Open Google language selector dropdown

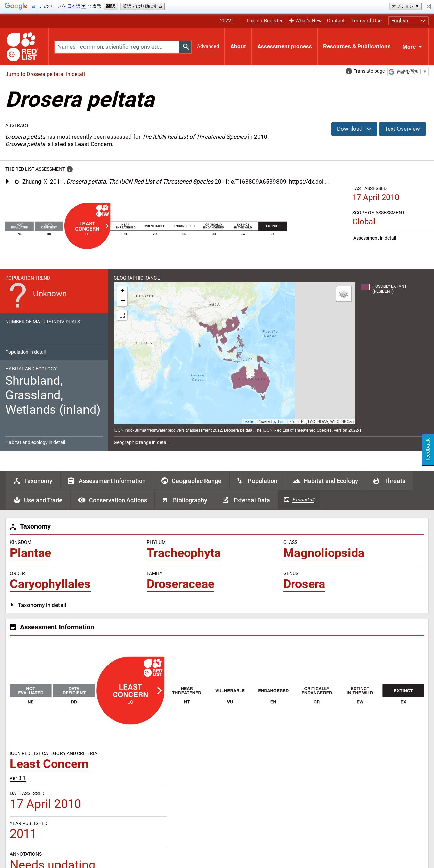point(408,72)
